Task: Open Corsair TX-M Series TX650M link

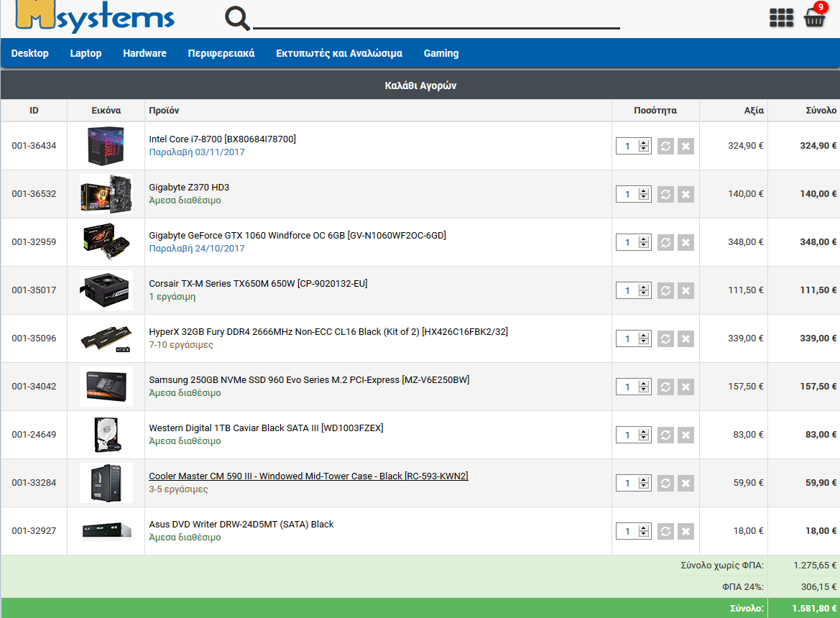Action: coord(258,284)
